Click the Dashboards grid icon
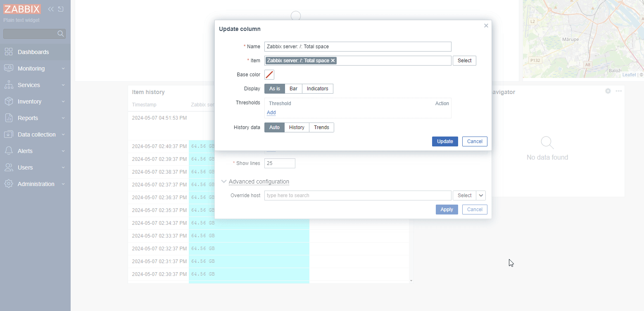This screenshot has height=311, width=644. click(9, 52)
